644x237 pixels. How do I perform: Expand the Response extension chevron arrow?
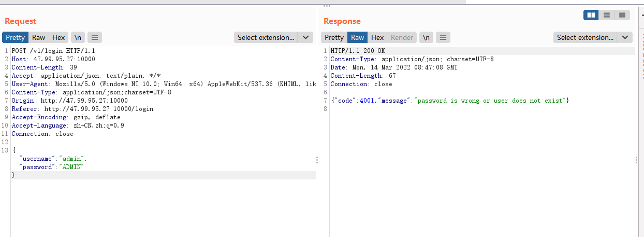[x=625, y=37]
